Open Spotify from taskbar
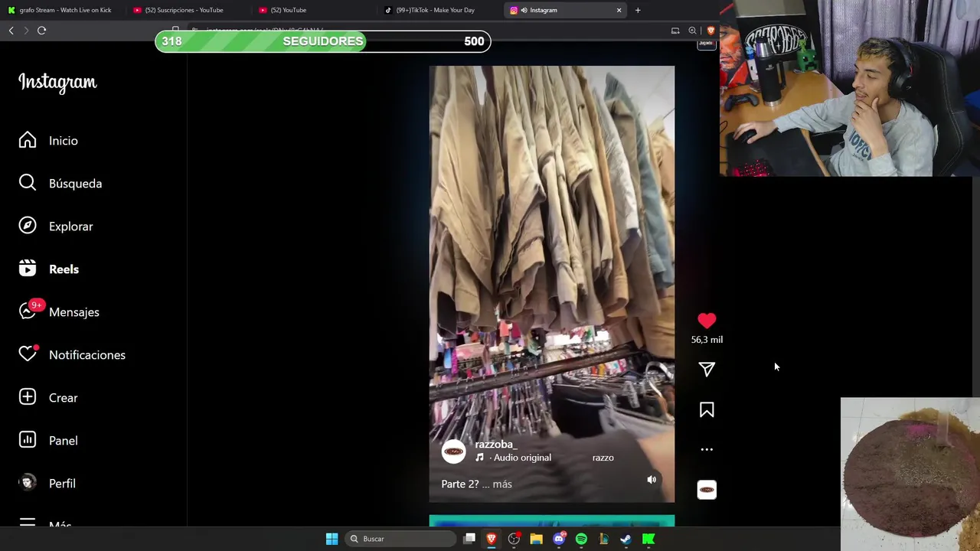Screen dimensions: 980x551 point(581,539)
